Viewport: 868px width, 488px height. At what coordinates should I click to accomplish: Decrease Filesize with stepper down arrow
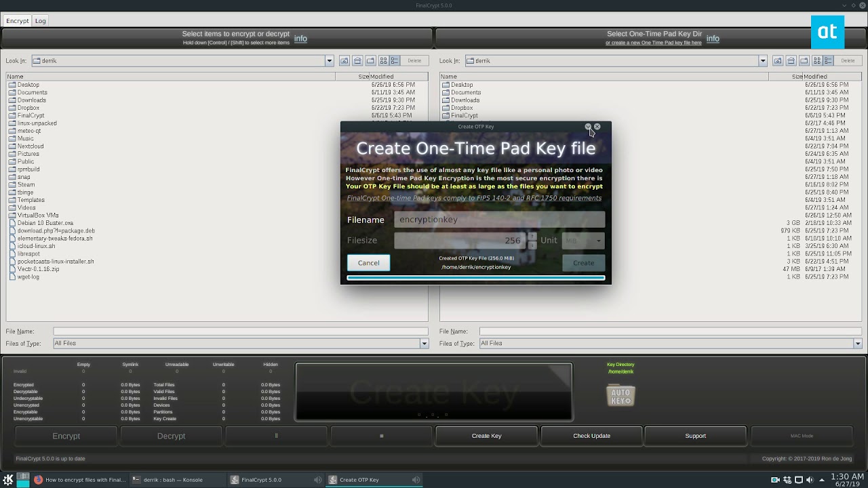(532, 245)
